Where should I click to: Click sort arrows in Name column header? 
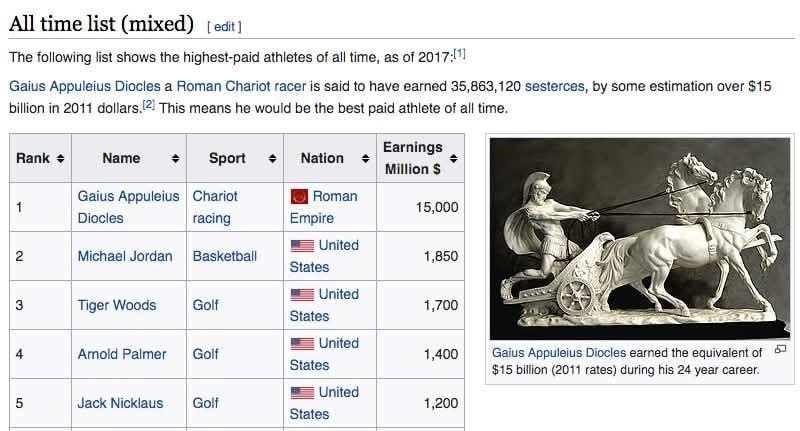[x=175, y=159]
